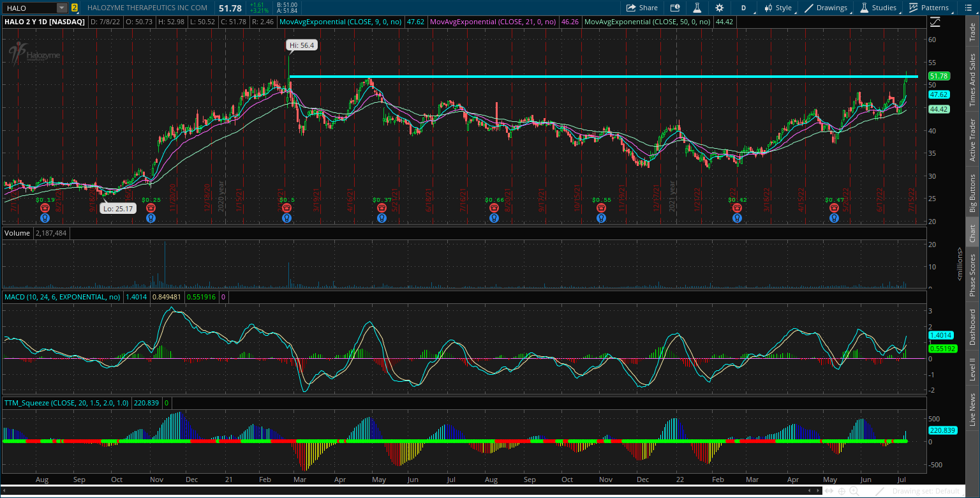The image size is (980, 498).
Task: Click the Lo: 25.17 price bubble
Action: (x=118, y=207)
